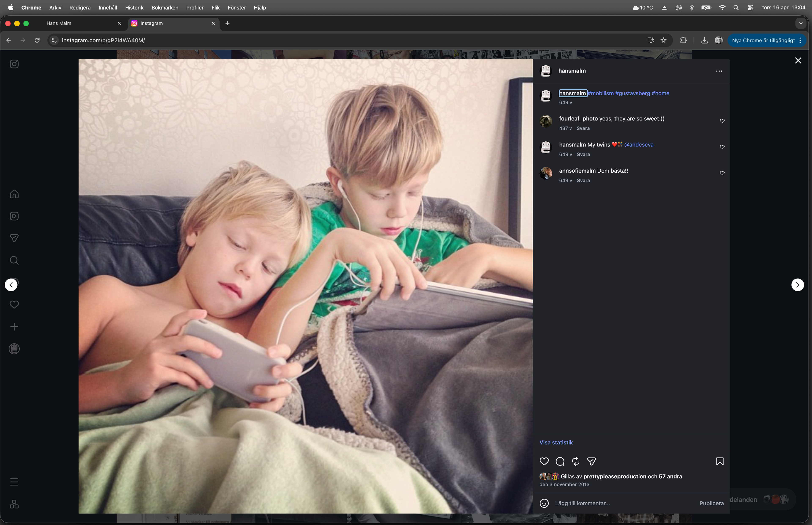Screen dimensions: 812x525
Task: Click the #gustavsberg hashtag
Action: 632,93
